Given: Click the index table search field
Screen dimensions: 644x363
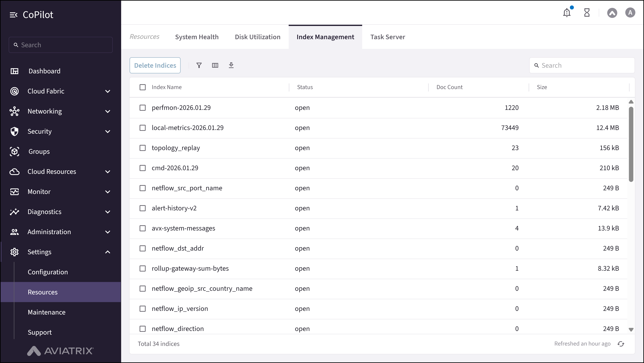Looking at the screenshot, I should [x=582, y=65].
